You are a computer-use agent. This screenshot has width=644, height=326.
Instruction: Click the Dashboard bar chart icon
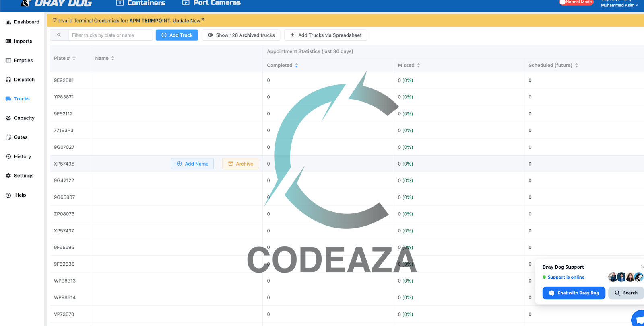coord(8,22)
